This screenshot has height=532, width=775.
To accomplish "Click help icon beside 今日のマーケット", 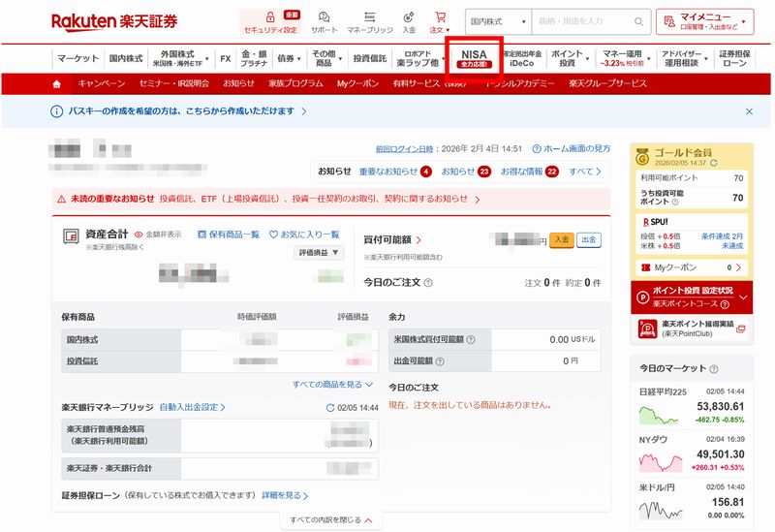I will click(714, 369).
